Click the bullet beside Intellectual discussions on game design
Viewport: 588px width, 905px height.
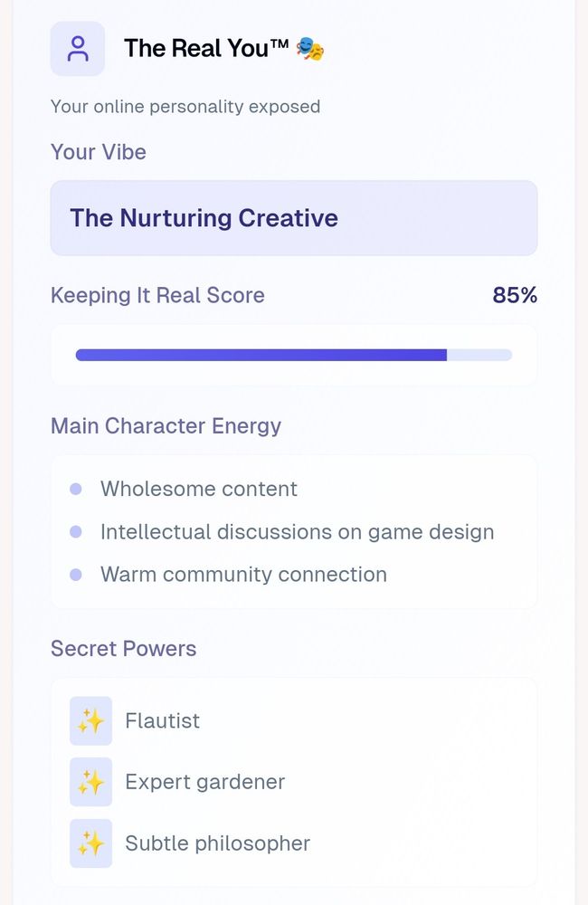pyautogui.click(x=75, y=532)
